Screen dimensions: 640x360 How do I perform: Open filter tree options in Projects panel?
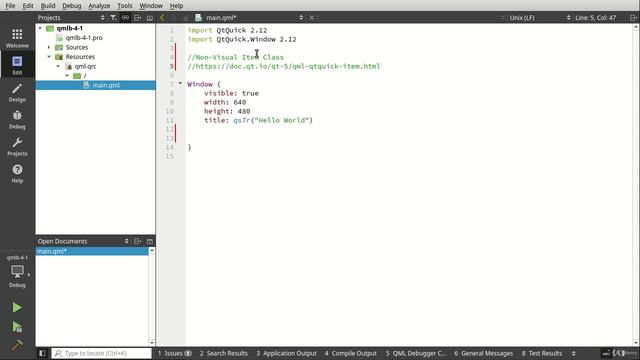coord(113,18)
